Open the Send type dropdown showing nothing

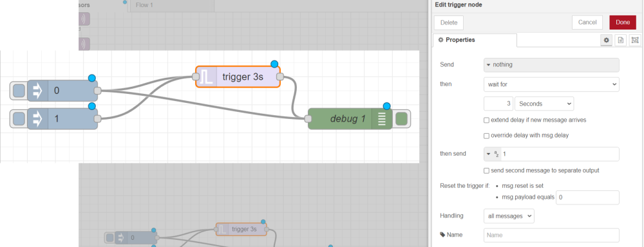(x=552, y=65)
